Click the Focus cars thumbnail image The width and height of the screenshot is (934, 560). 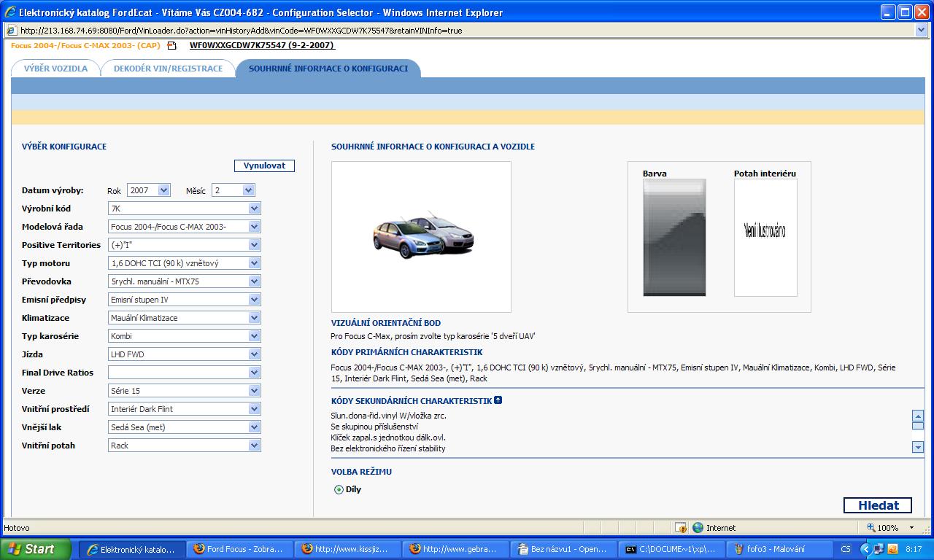point(422,236)
